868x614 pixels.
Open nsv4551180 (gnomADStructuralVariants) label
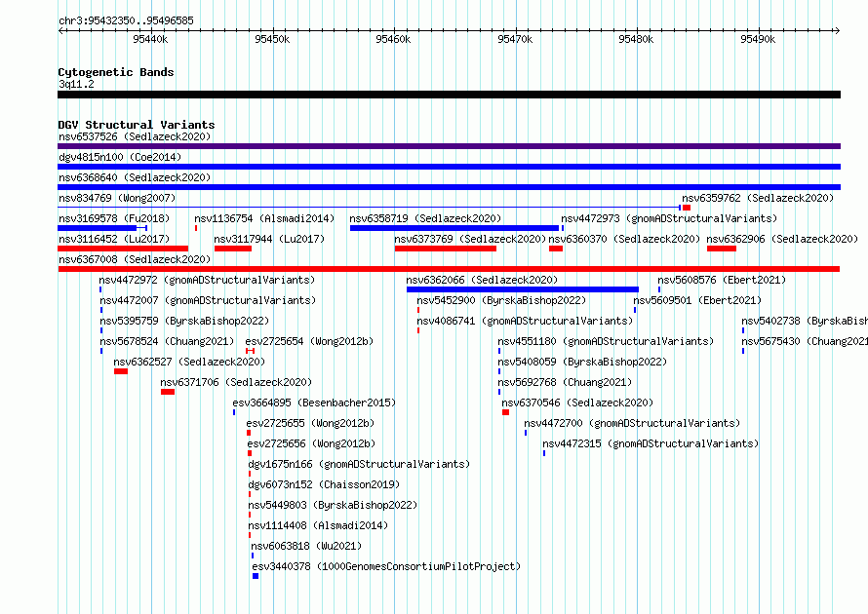606,341
